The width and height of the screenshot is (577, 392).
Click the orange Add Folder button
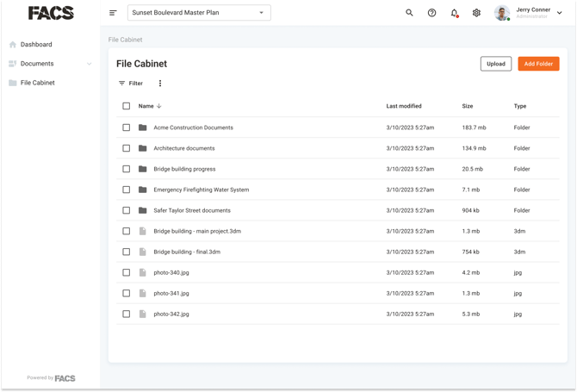pyautogui.click(x=538, y=64)
